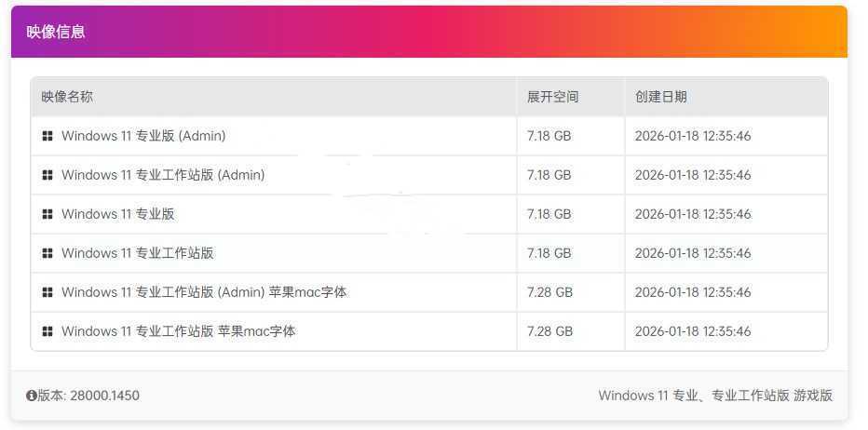Click the info icon beside 版本 28000.1450
This screenshot has width=868, height=430.
tap(32, 396)
